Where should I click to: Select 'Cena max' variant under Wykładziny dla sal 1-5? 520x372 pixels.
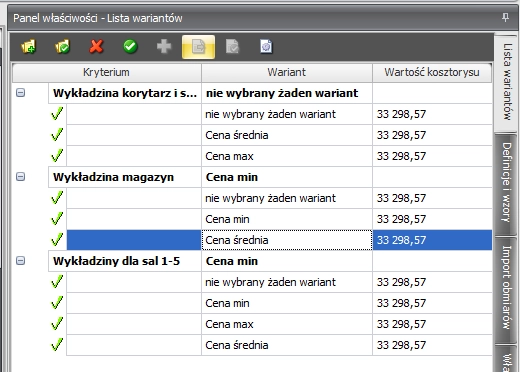pyautogui.click(x=287, y=324)
